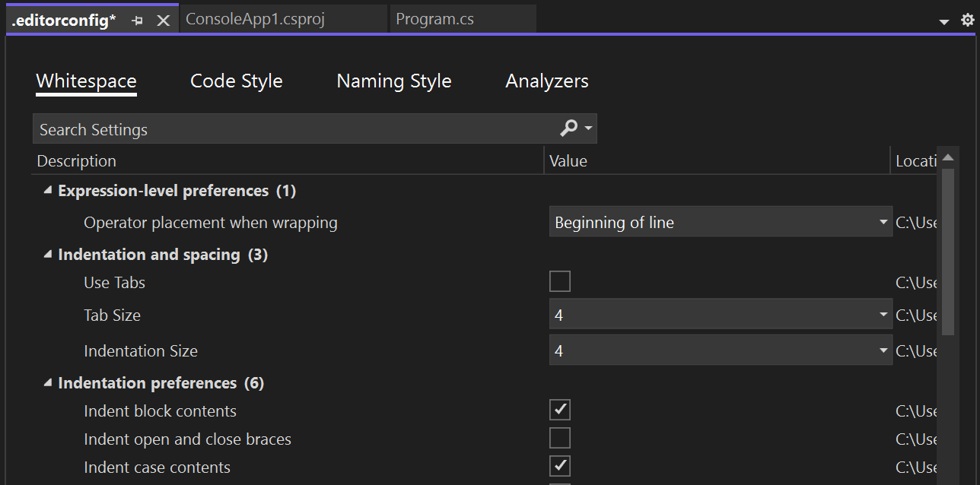Open the Indentation Size dropdown

coord(883,350)
